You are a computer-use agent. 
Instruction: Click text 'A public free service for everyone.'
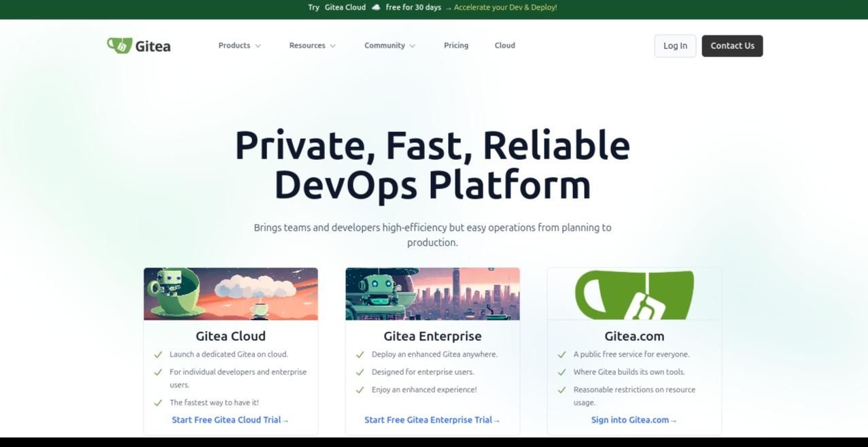(x=631, y=354)
